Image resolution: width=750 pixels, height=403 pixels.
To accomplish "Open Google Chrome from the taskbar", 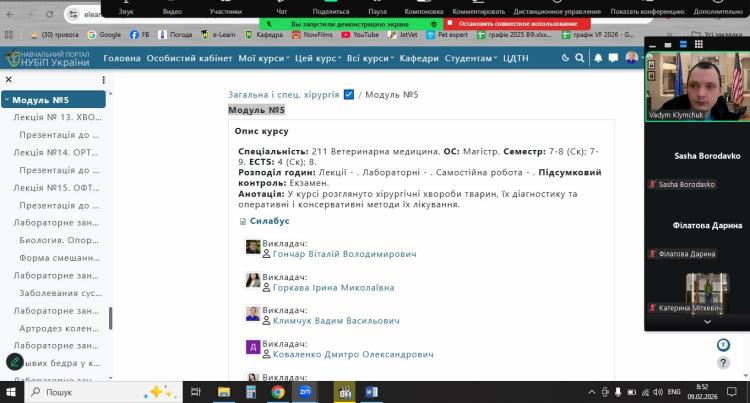I will click(277, 392).
